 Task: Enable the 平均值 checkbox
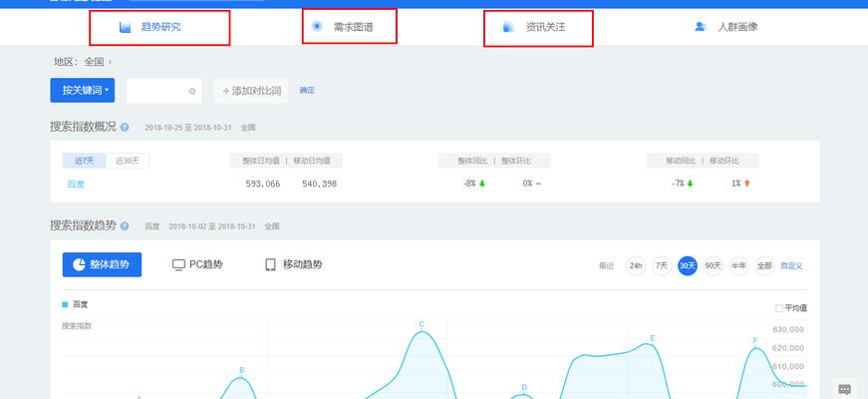[x=779, y=308]
